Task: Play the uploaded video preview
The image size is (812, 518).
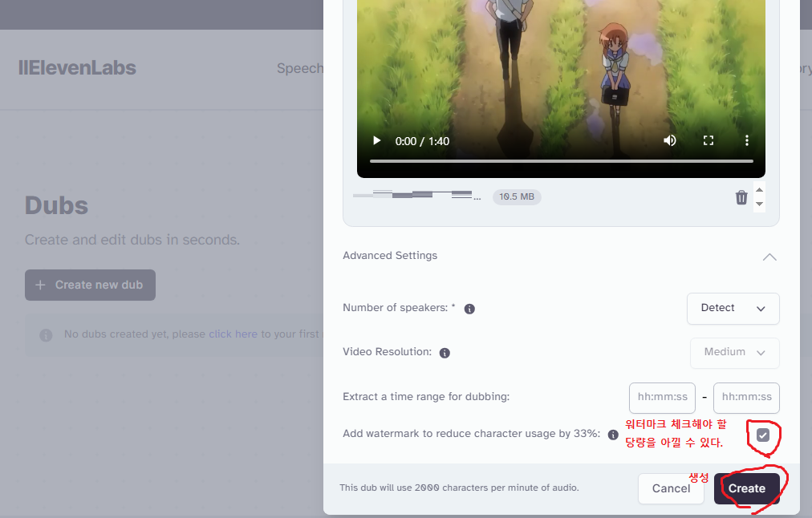Action: pyautogui.click(x=377, y=141)
